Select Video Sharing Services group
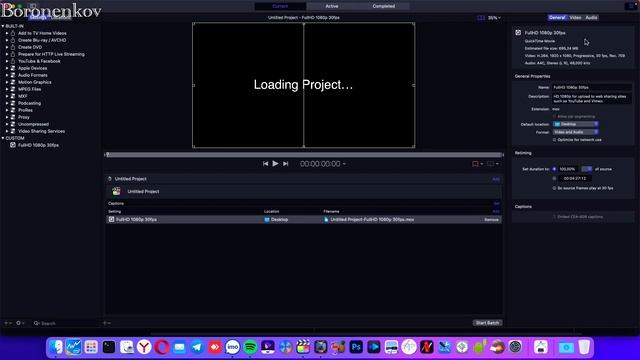 coord(41,131)
